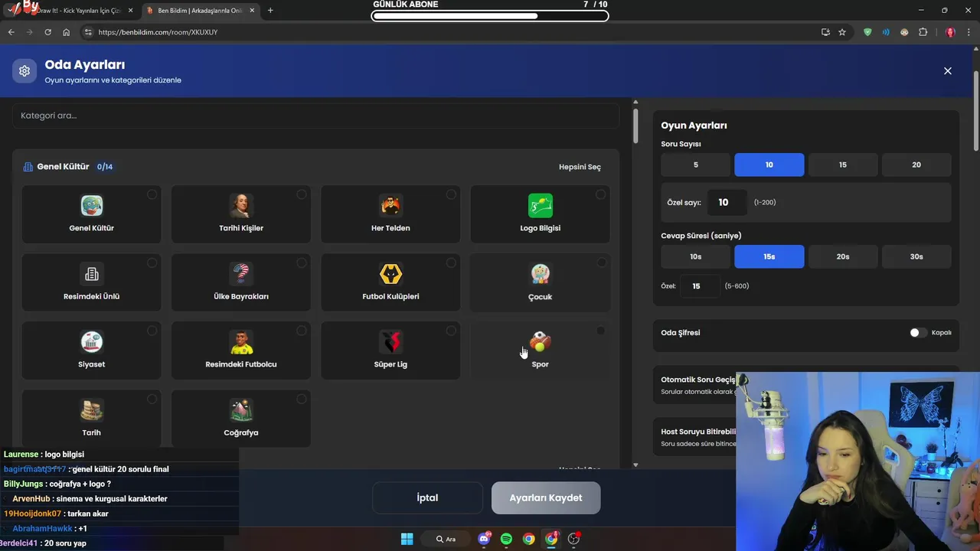Save with Ayarları Kaydet button

pyautogui.click(x=546, y=497)
